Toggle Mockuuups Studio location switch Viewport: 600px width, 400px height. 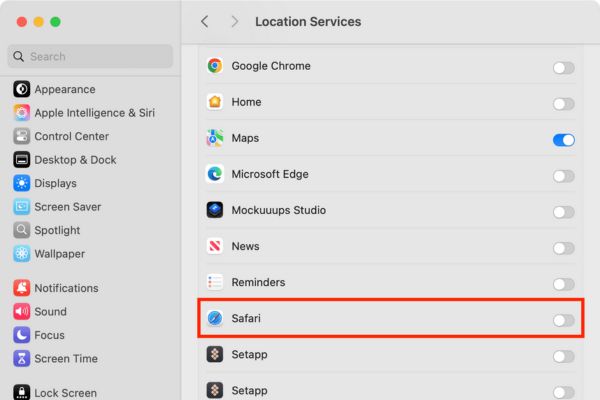[563, 212]
